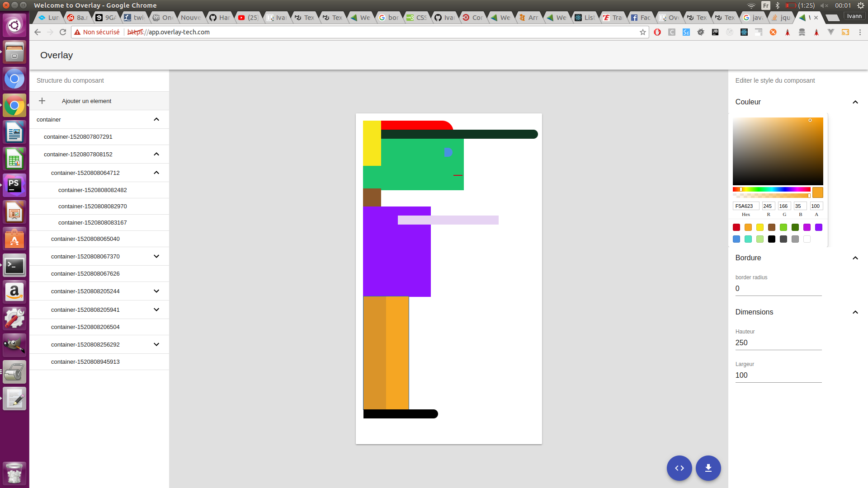The width and height of the screenshot is (868, 488).
Task: Reload the page with browser refresh icon
Action: tap(63, 32)
